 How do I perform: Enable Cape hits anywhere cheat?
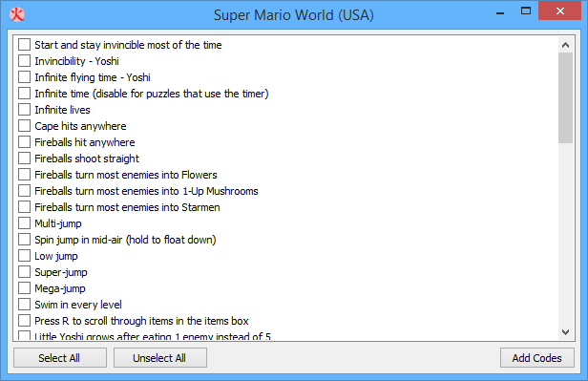(25, 126)
